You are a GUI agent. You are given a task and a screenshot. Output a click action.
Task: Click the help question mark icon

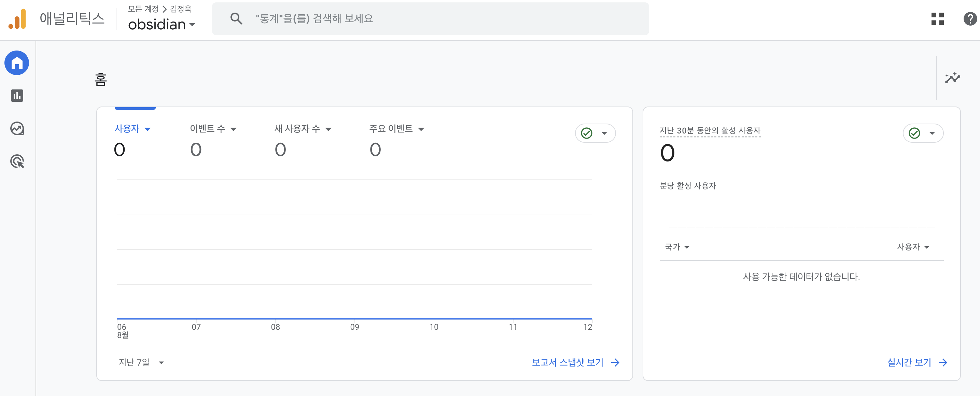970,19
